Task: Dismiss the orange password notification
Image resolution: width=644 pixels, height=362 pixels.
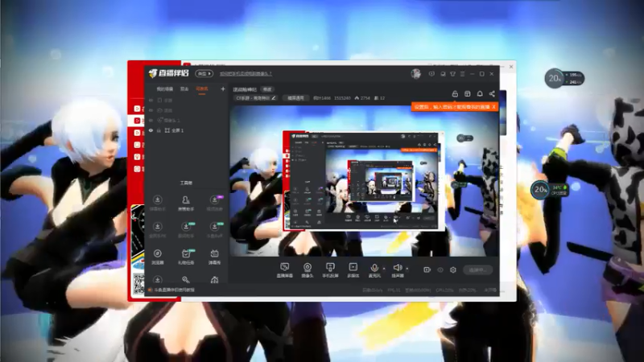Action: pyautogui.click(x=493, y=107)
